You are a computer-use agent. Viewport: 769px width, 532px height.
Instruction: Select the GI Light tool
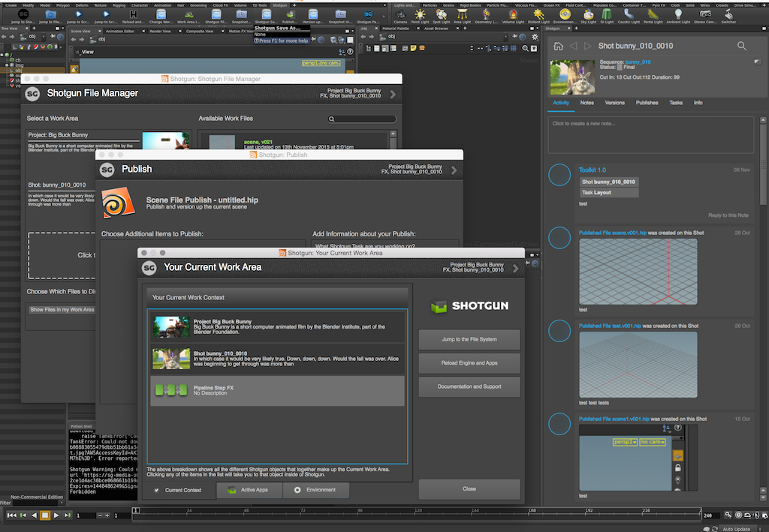coord(607,17)
